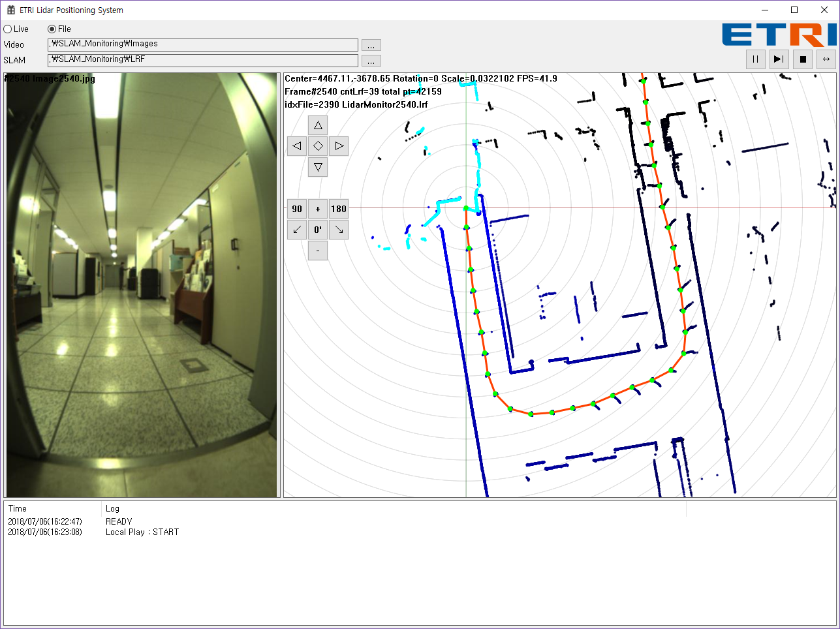Select the File radio option
The width and height of the screenshot is (840, 629).
click(x=52, y=29)
